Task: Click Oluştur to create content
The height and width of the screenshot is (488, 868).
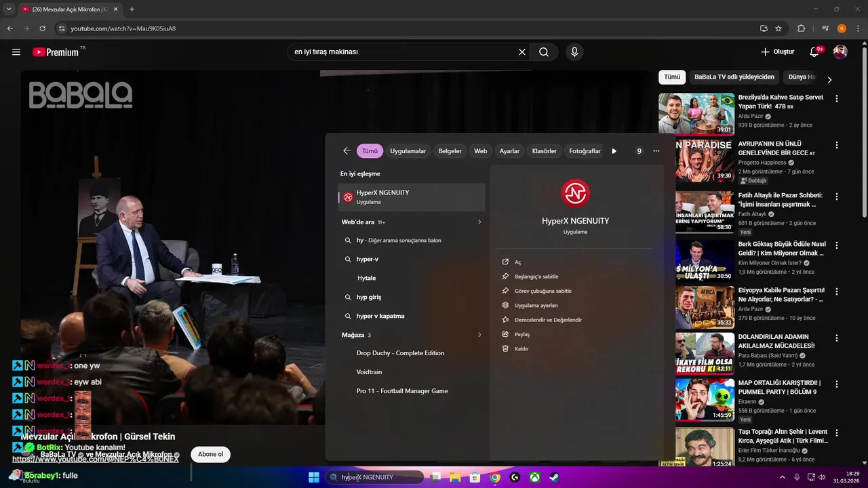Action: coord(777,52)
